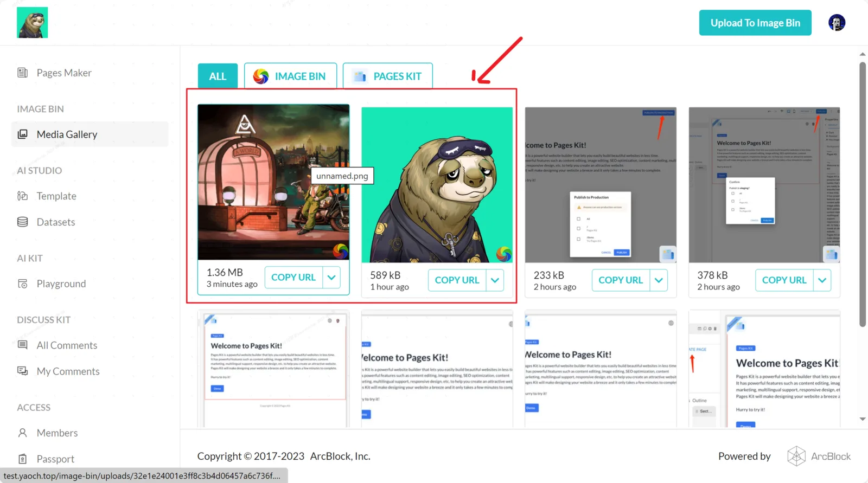Click the '589 kB' file size text
This screenshot has height=483, width=868.
[385, 275]
